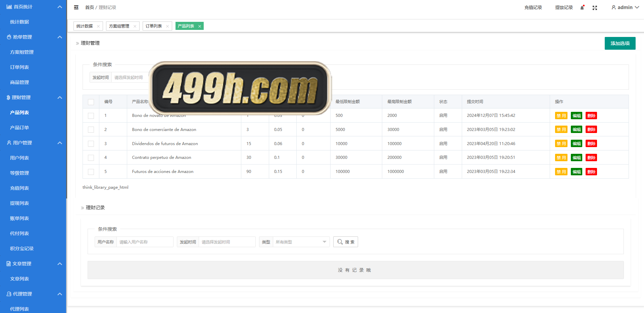The height and width of the screenshot is (313, 644).
Task: Switch to the 统计数据 tab
Action: [x=85, y=26]
